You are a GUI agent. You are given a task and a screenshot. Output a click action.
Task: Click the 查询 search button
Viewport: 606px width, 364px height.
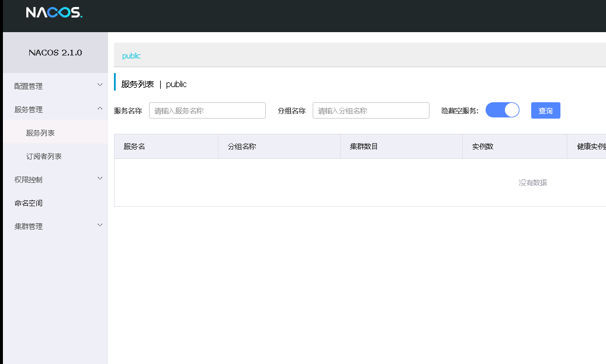(546, 110)
